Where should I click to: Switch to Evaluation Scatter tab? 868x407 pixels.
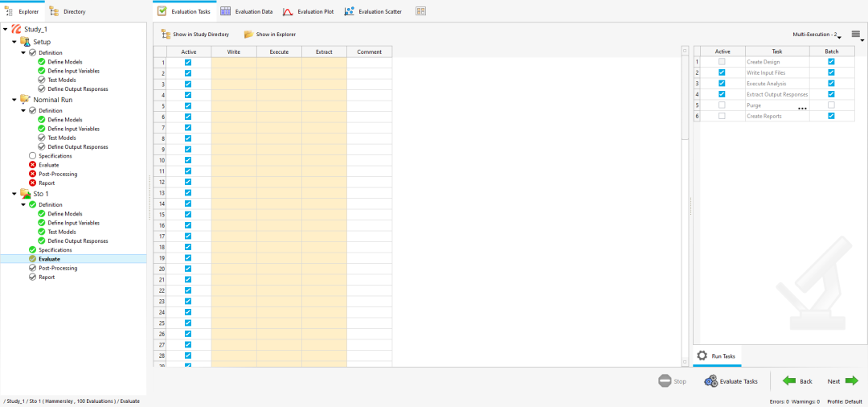373,11
